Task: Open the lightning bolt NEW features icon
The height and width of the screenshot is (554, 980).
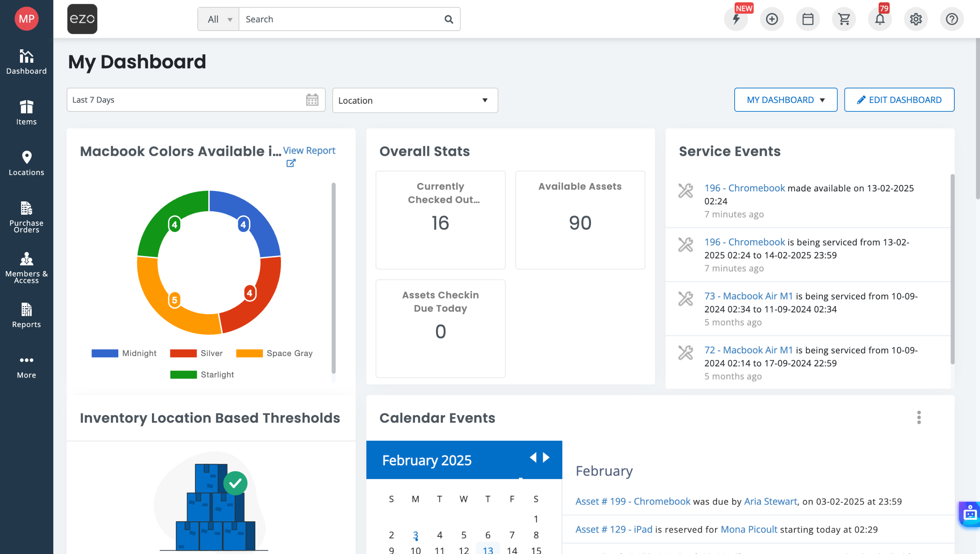Action: pos(736,19)
